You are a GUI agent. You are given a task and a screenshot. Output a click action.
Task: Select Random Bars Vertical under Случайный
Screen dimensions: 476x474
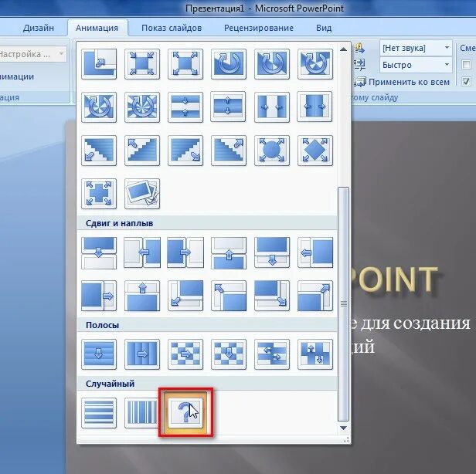[142, 412]
